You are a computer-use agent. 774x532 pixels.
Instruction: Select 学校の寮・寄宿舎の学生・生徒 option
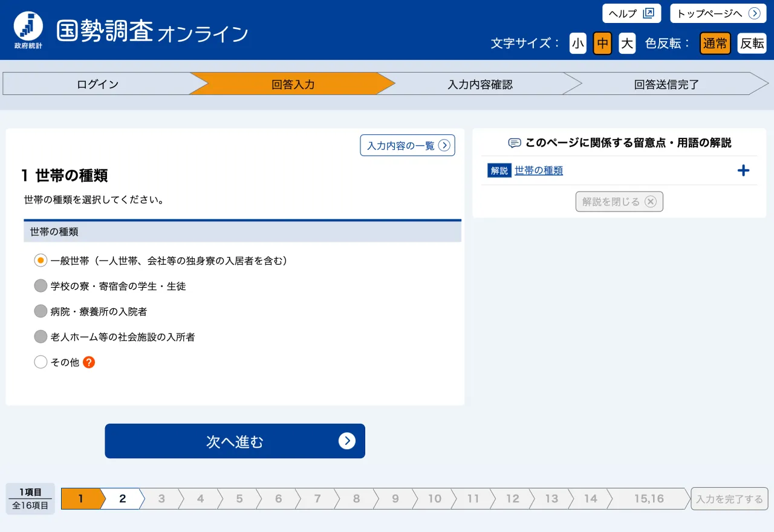pyautogui.click(x=41, y=285)
